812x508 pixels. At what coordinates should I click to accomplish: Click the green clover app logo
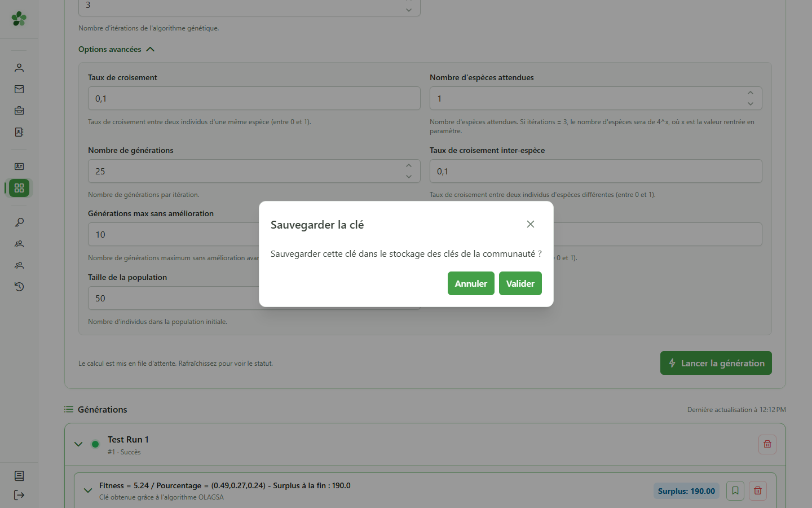coord(19,19)
